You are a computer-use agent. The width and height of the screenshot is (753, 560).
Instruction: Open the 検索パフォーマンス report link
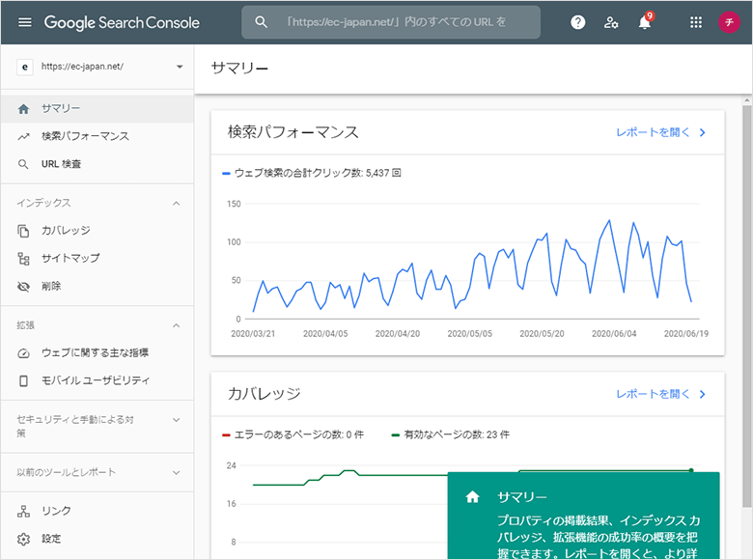pos(654,132)
